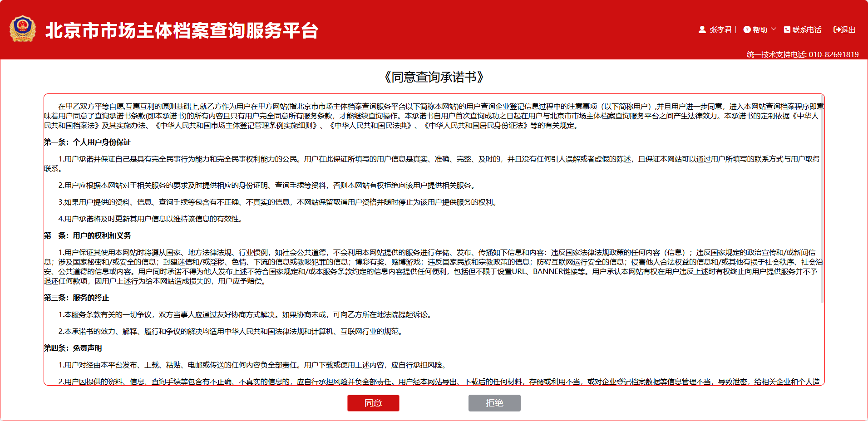Viewport: 868px width, 421px height.
Task: Click the question-mark help icon
Action: click(x=747, y=29)
